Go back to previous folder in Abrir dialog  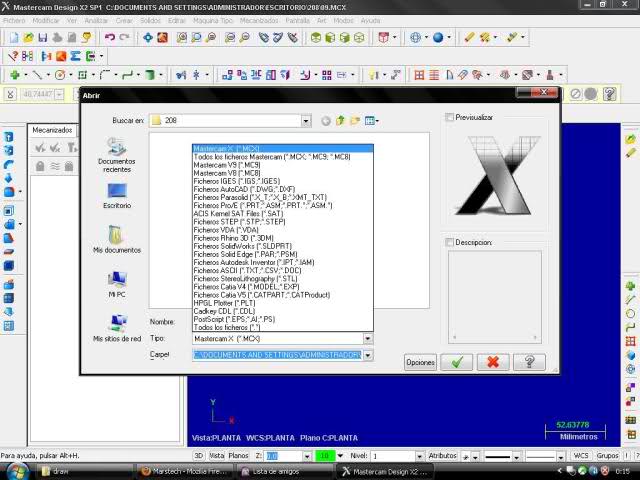[x=326, y=121]
